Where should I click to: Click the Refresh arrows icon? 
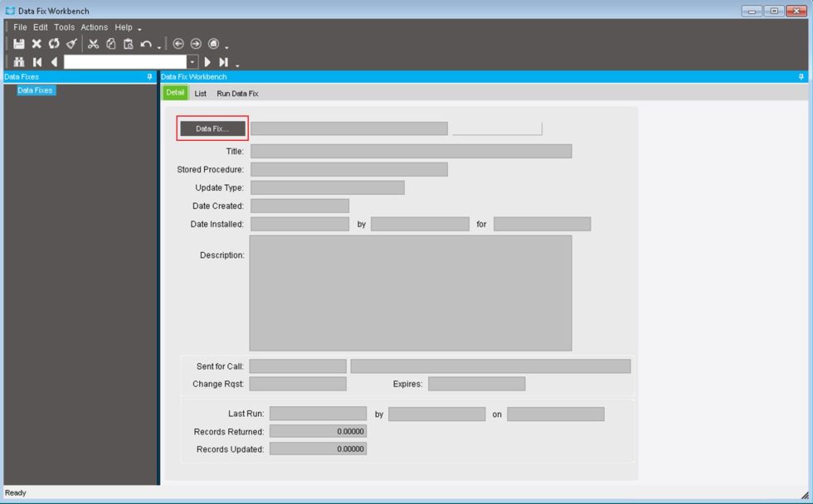click(x=54, y=44)
